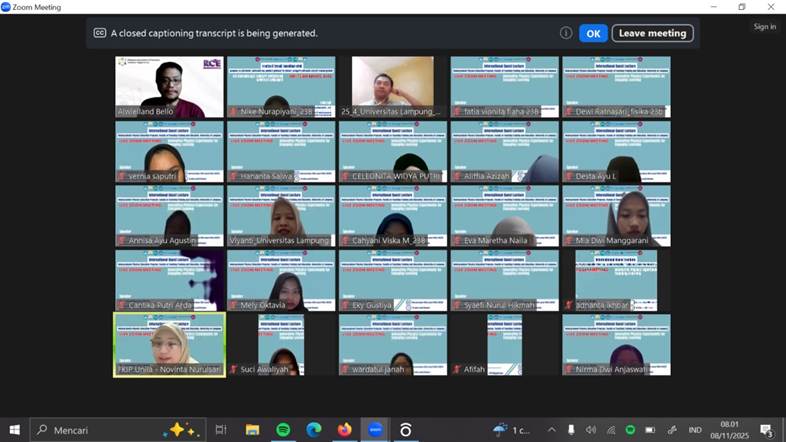Select Alwielland Bello's video tile
This screenshot has width=786, height=442.
[x=169, y=88]
